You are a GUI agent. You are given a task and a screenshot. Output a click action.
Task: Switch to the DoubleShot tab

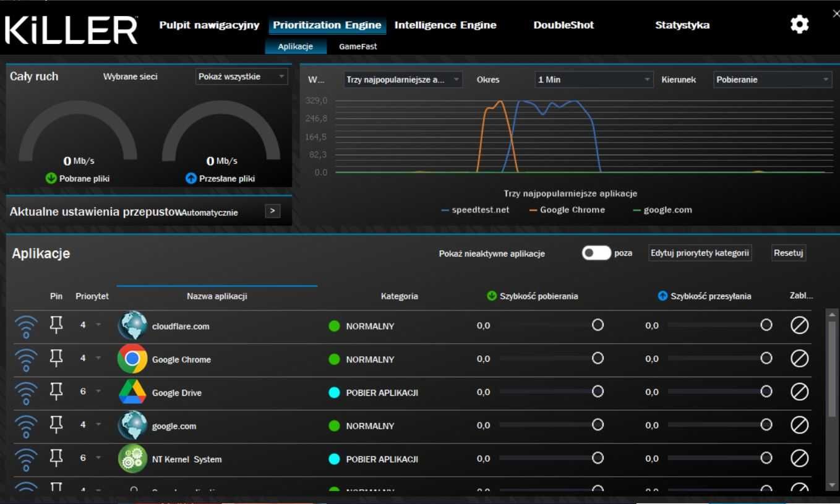564,25
